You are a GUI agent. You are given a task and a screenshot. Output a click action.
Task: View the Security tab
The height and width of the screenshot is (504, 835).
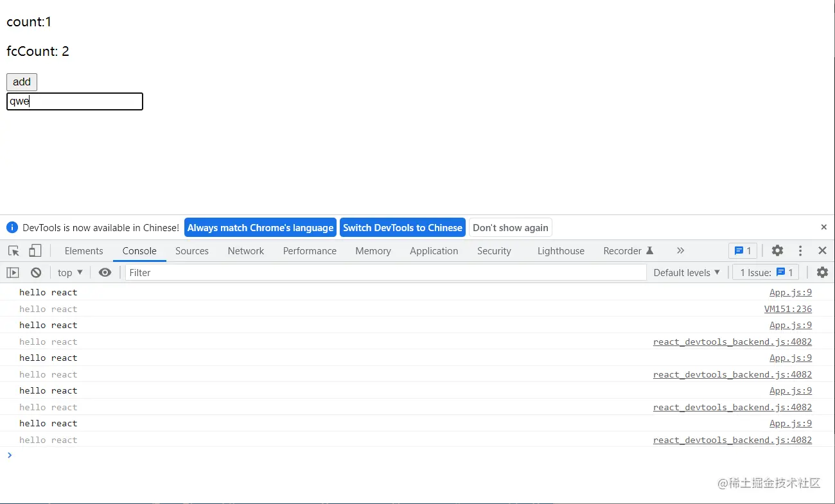click(x=494, y=251)
